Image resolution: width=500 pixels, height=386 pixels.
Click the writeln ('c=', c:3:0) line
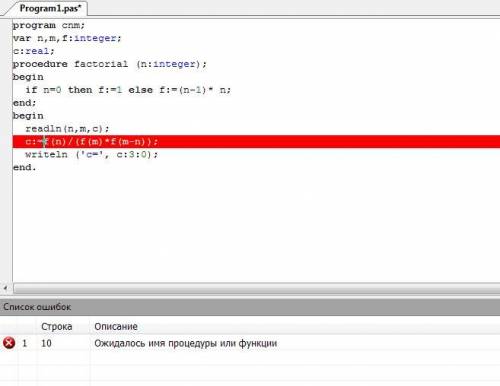pos(92,154)
